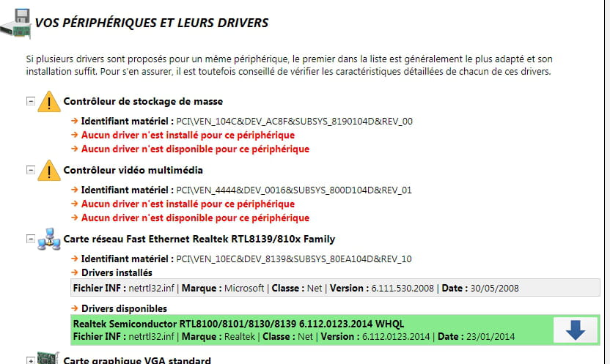The width and height of the screenshot is (610, 364).
Task: Select the Contrôleur vidéo multimédia title
Action: (133, 170)
